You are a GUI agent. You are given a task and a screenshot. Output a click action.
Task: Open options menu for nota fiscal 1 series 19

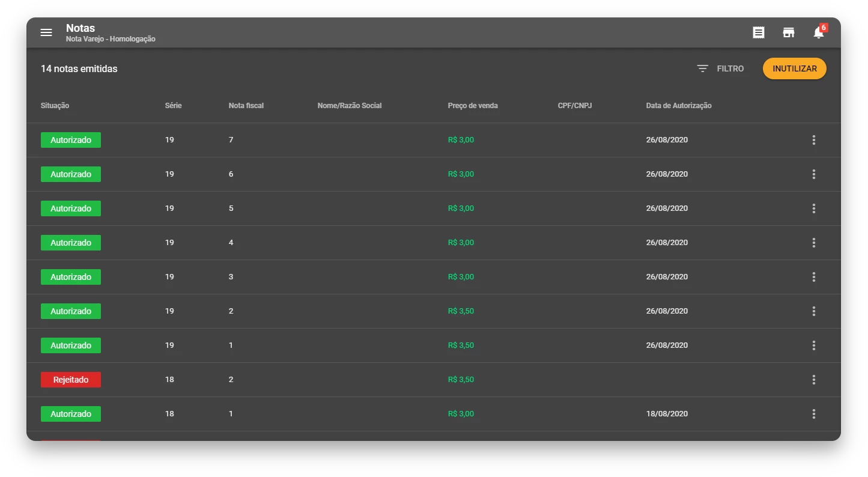tap(814, 345)
